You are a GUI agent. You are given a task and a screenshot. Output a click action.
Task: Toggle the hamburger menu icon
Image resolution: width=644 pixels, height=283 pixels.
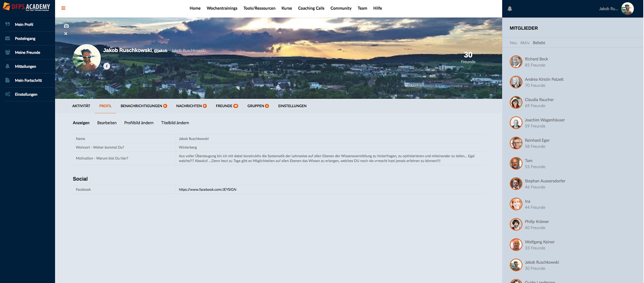point(63,8)
